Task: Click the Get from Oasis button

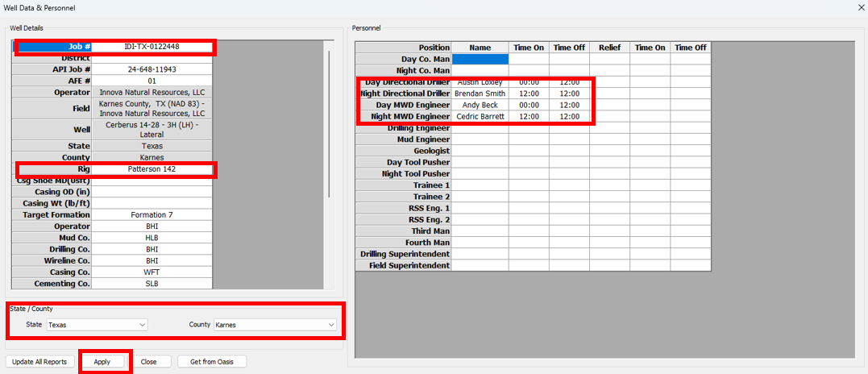Action: click(212, 362)
